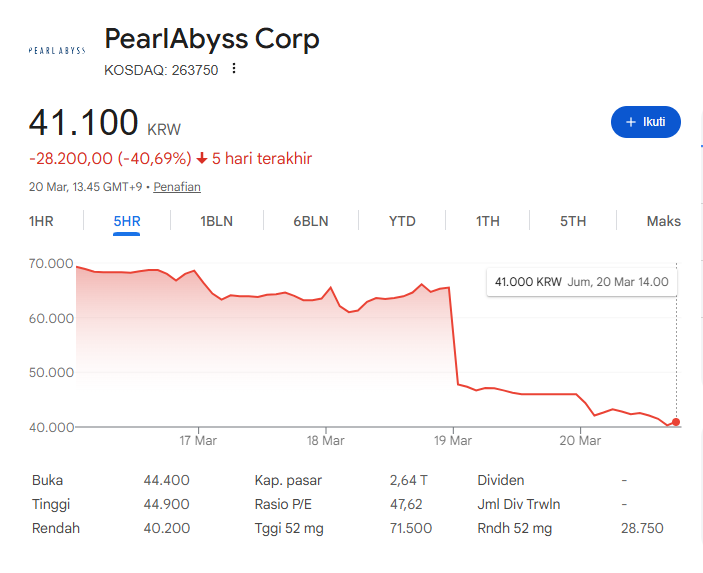Switch to the 5TH range tab
The width and height of the screenshot is (703, 573).
(573, 221)
